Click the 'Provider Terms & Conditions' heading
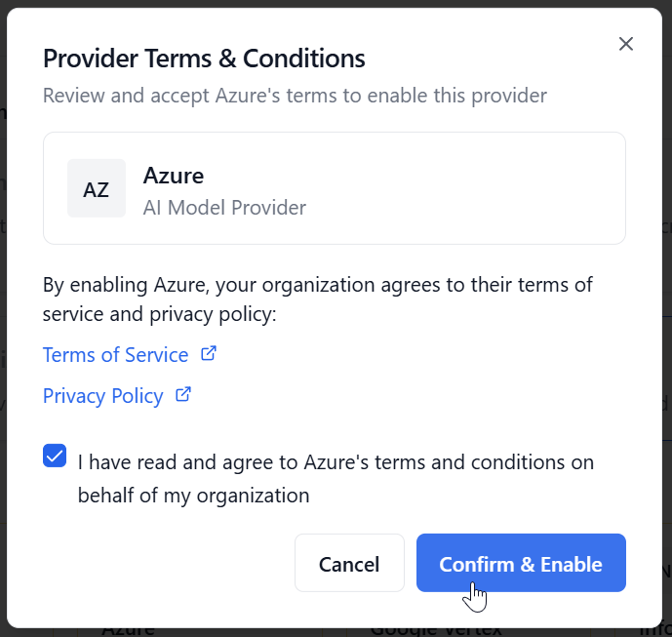The height and width of the screenshot is (637, 672). (x=204, y=59)
